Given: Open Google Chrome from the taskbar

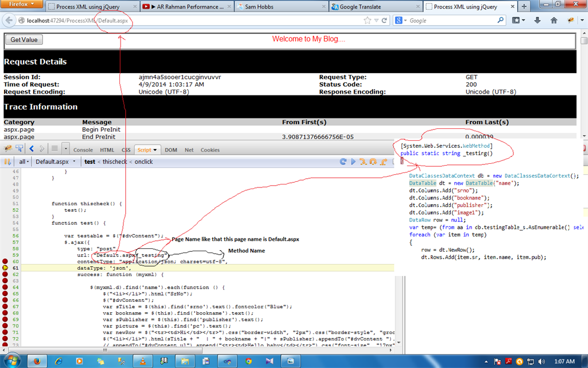Looking at the screenshot, I should [248, 361].
